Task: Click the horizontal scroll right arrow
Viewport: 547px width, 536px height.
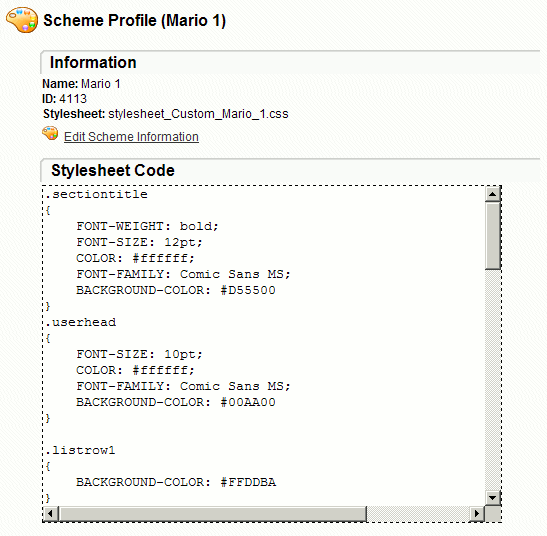Action: coord(477,513)
